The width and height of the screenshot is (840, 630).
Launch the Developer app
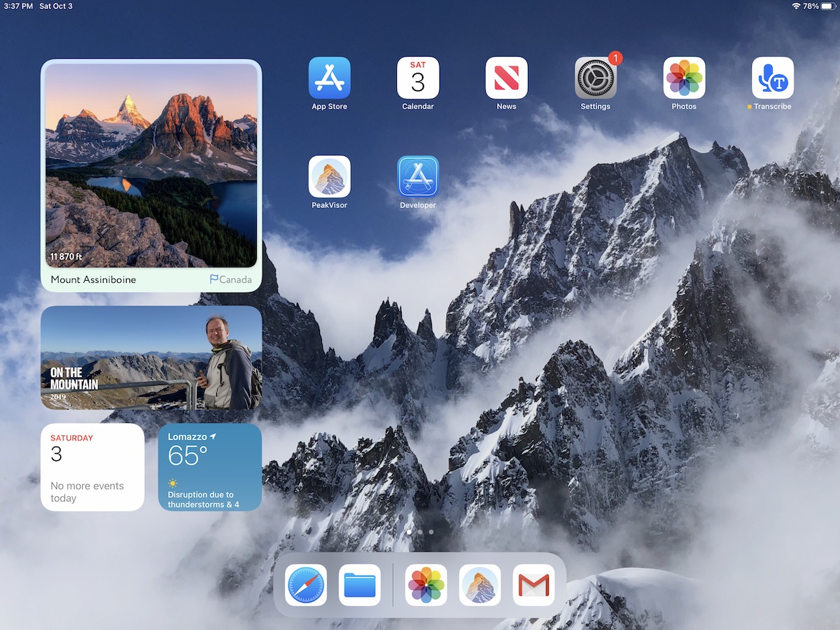[x=418, y=176]
